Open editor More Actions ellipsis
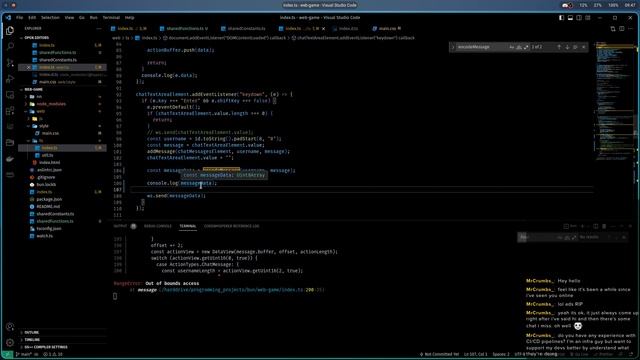640x360 pixels. click(630, 29)
